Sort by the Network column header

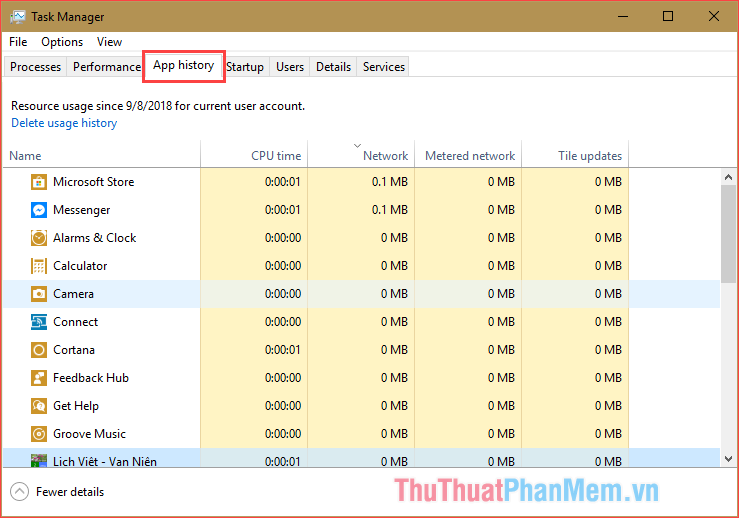[x=361, y=156]
